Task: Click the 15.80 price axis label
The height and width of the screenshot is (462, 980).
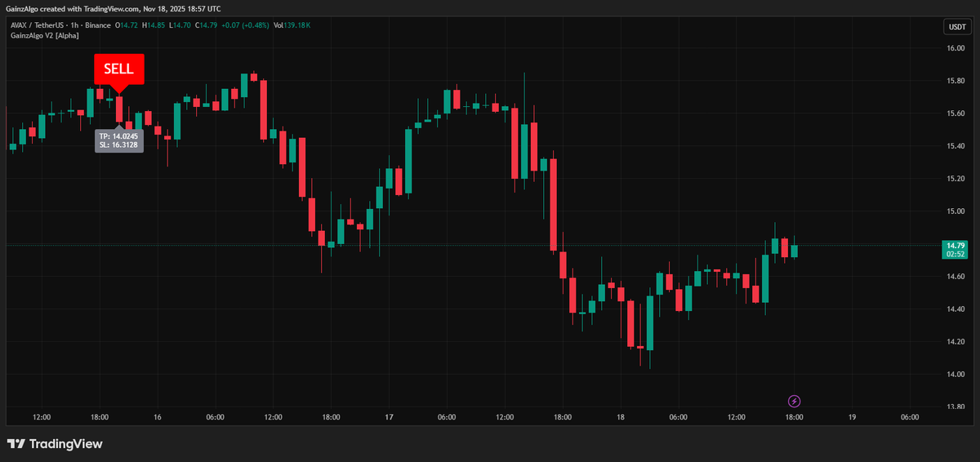Action: coord(956,81)
